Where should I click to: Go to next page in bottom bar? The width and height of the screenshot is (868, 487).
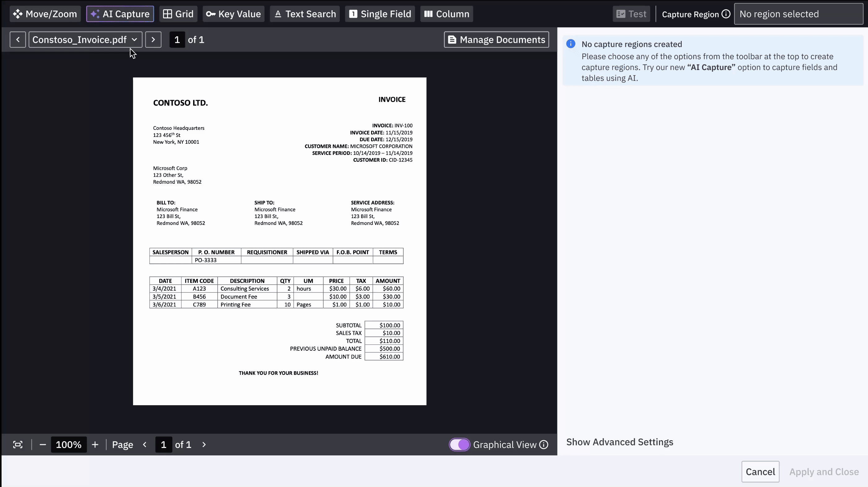(204, 445)
